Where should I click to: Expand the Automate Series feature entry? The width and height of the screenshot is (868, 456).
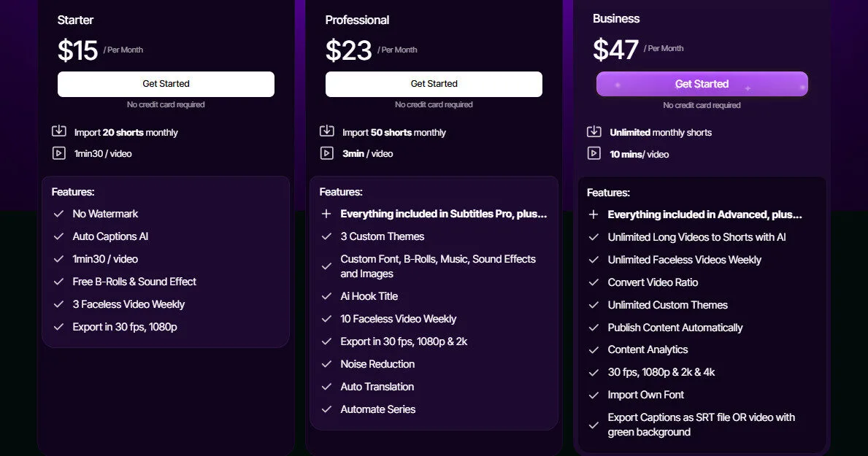click(377, 409)
